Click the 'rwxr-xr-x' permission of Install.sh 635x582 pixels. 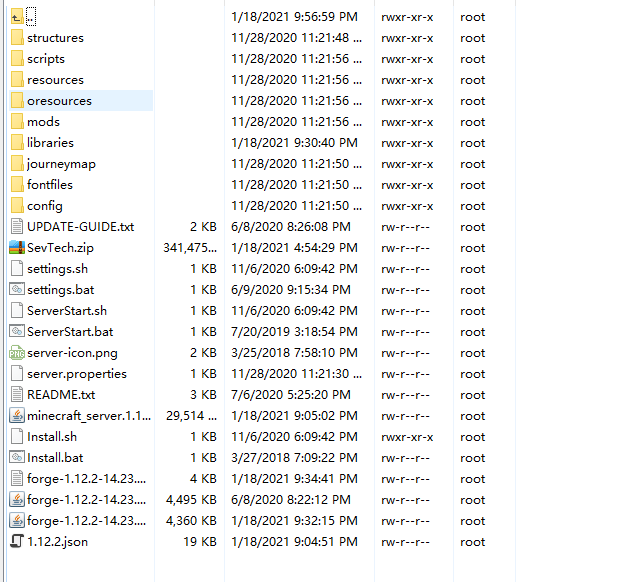coord(407,437)
